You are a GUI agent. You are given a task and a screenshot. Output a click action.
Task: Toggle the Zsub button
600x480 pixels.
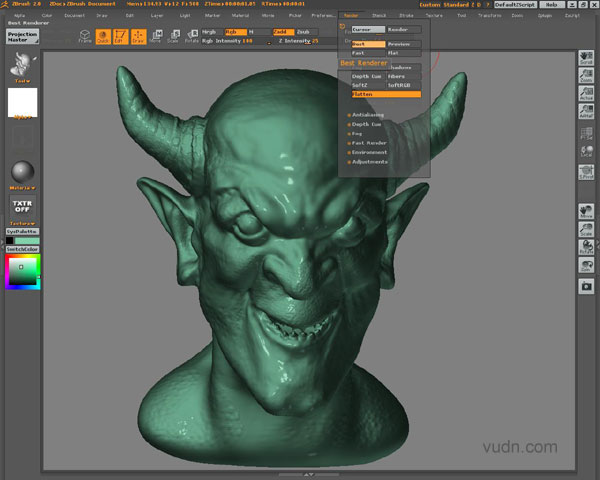(x=307, y=32)
